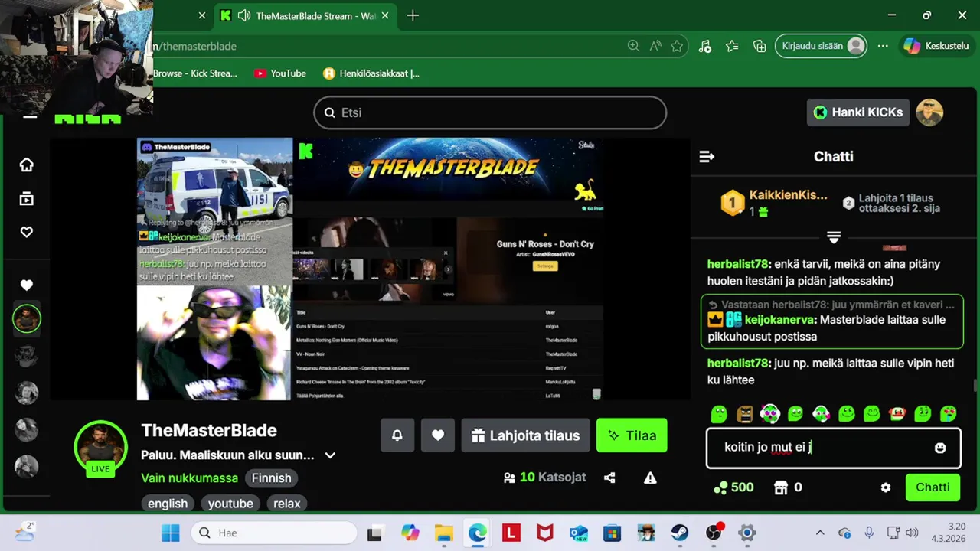The image size is (980, 551).
Task: Mute tab via speaker icon on tab
Action: click(244, 15)
